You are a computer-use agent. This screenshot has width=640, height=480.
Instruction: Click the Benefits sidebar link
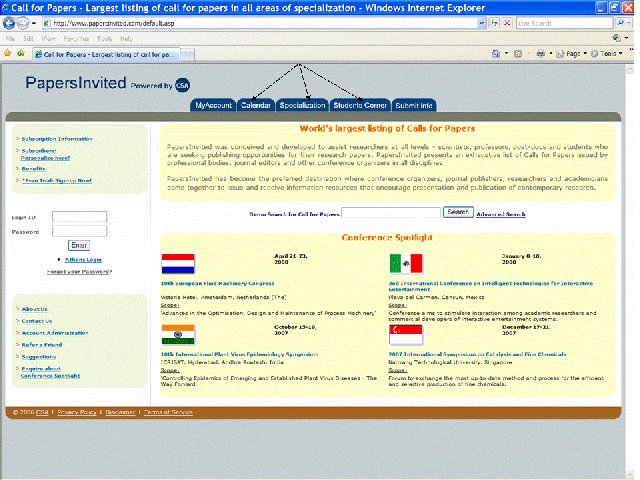coord(33,169)
